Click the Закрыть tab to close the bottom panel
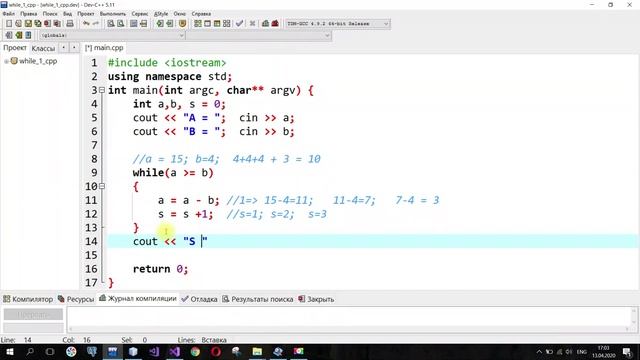This screenshot has width=640, height=360. pos(316,299)
